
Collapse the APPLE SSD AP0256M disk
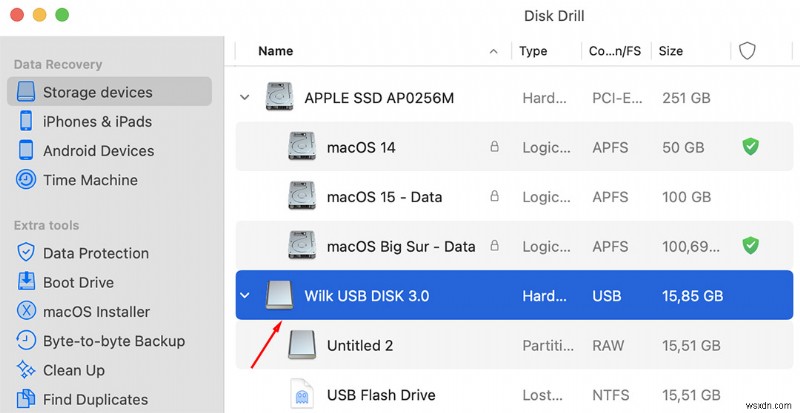[245, 97]
